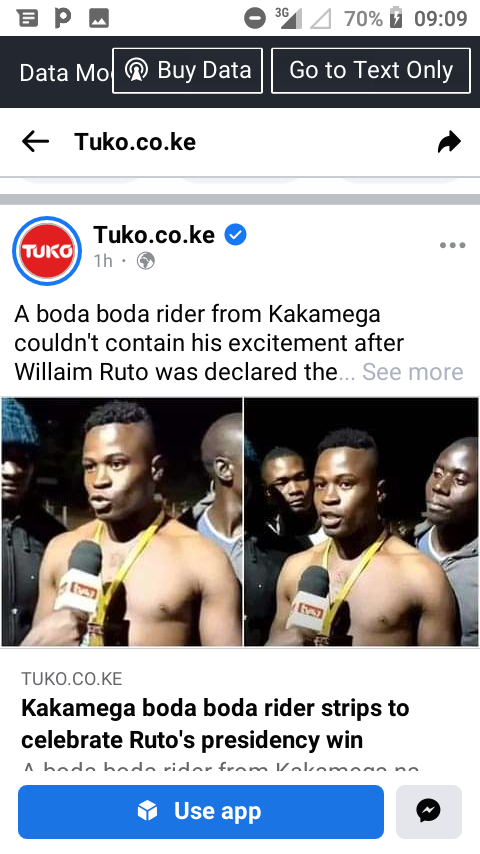
Task: Open the Kakamega boda boda rider headline link
Action: tap(215, 724)
